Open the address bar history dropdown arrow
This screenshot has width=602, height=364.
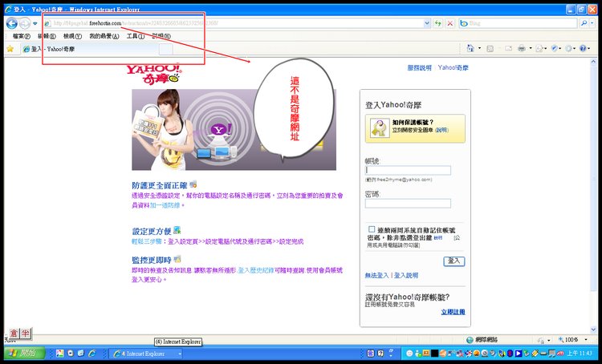(x=427, y=23)
